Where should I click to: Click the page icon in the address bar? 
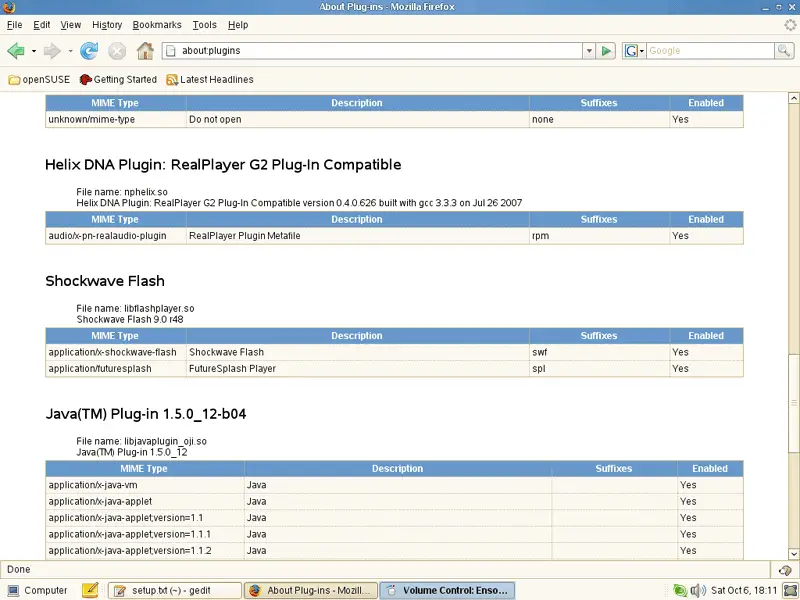pyautogui.click(x=171, y=51)
